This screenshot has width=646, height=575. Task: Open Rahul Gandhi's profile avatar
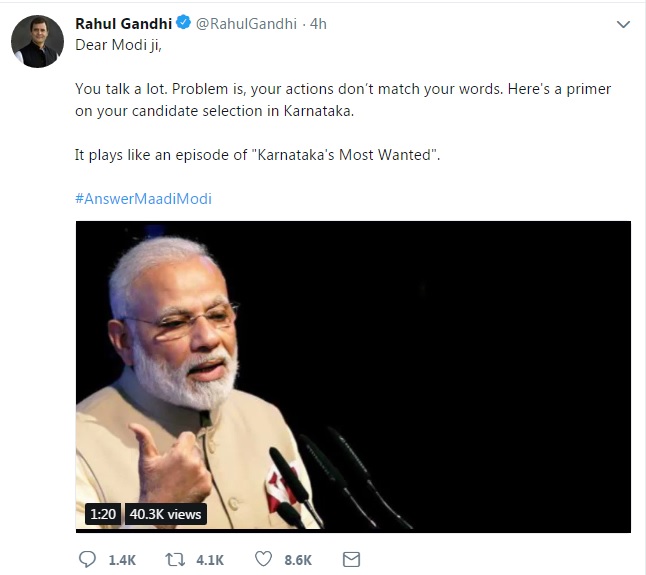[x=37, y=42]
